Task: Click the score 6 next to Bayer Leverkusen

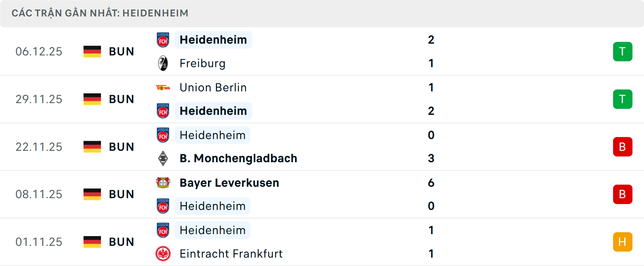Action: [432, 183]
